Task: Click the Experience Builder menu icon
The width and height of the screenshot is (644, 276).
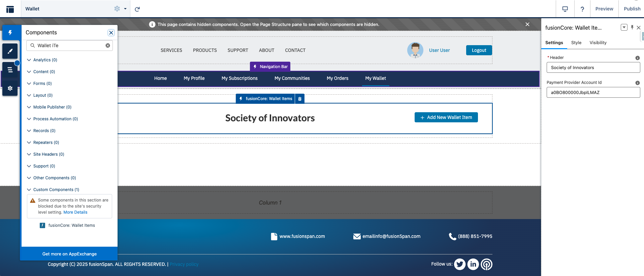Action: (10, 9)
